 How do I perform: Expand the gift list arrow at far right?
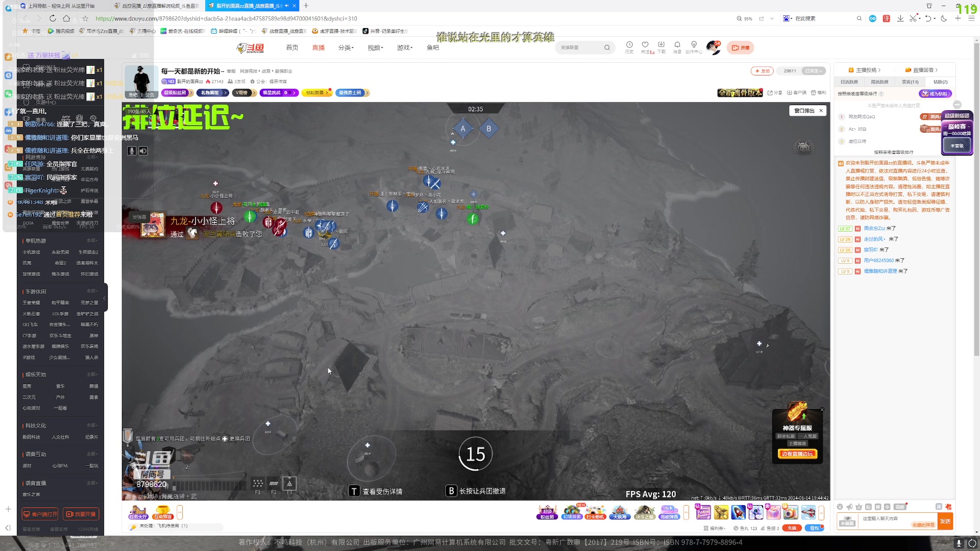(x=821, y=512)
